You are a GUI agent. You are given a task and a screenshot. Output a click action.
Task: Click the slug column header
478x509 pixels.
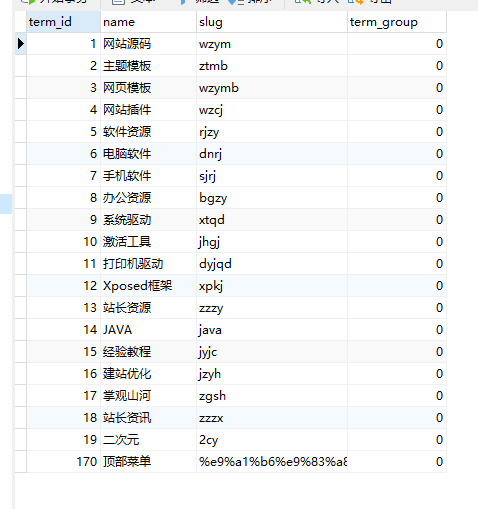[x=272, y=22]
